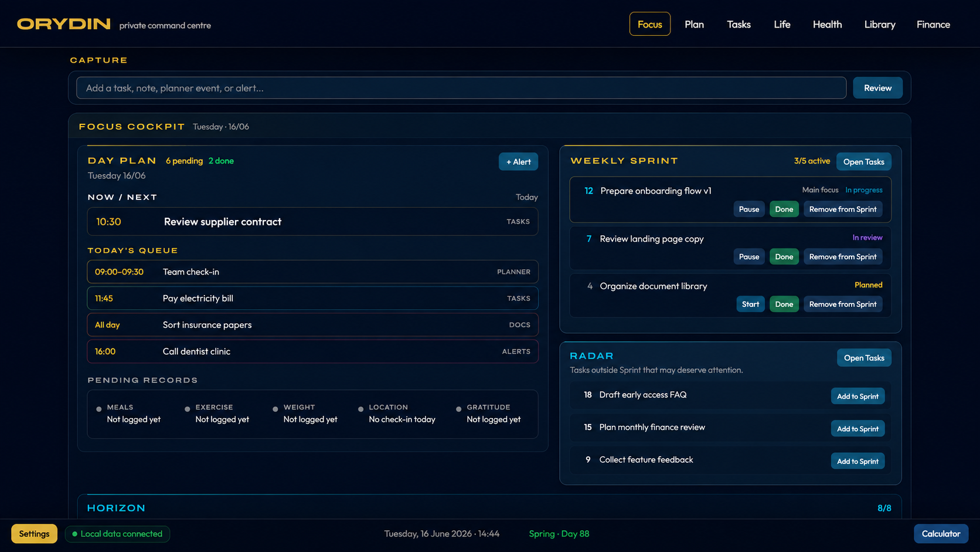Click the Review landing page copy title
Image resolution: width=980 pixels, height=552 pixels.
652,239
